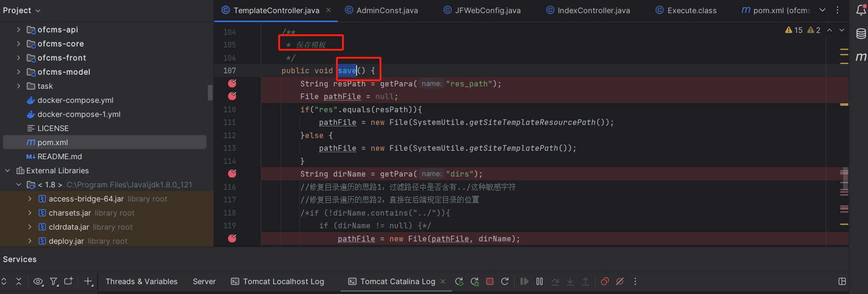Toggle the breakpoint on new File dirName line
Screen dimensions: 868x294
click(x=232, y=238)
